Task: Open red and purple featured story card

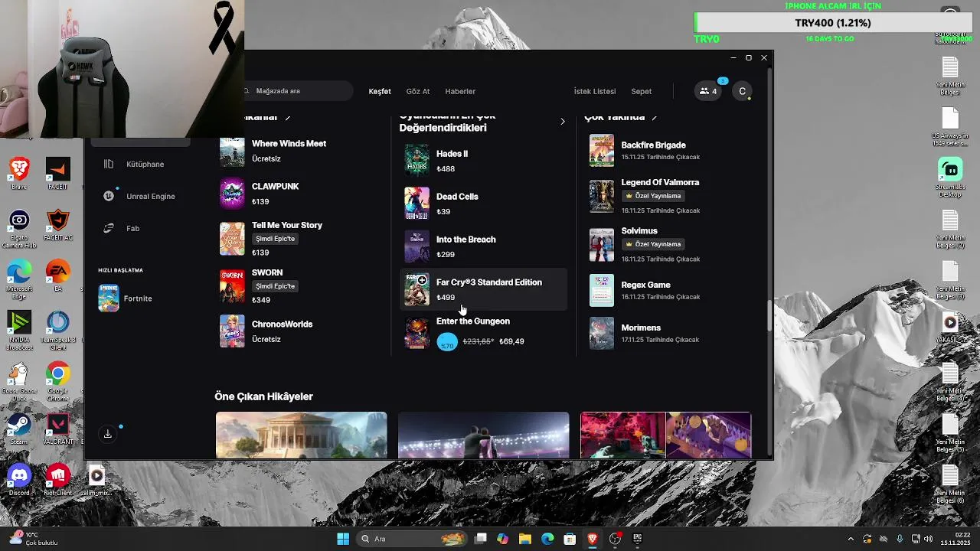Action: coord(665,435)
